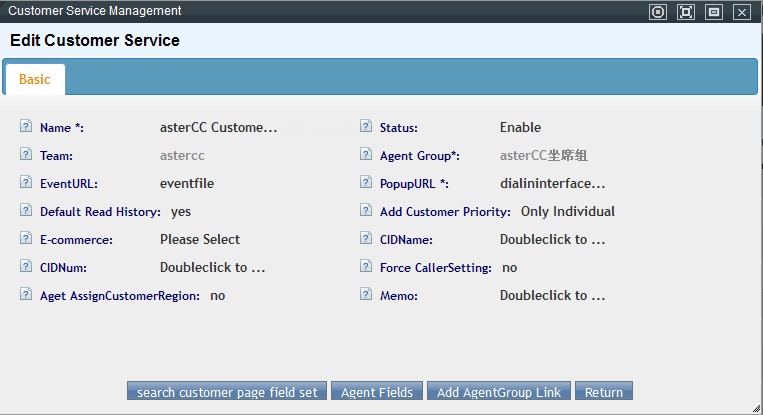Toggle Force CallerSetting value no
763x415 pixels.
pyautogui.click(x=510, y=268)
